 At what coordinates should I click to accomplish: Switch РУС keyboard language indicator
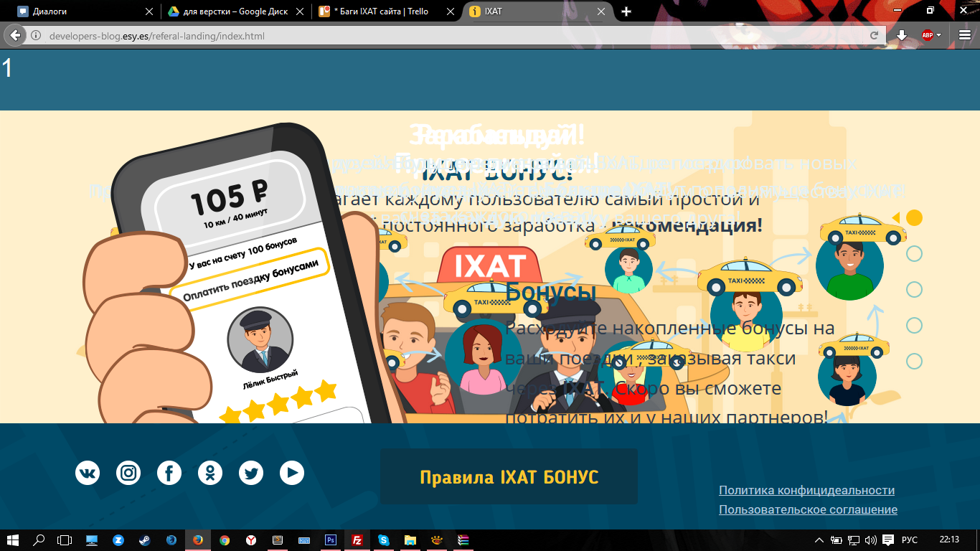coord(909,540)
